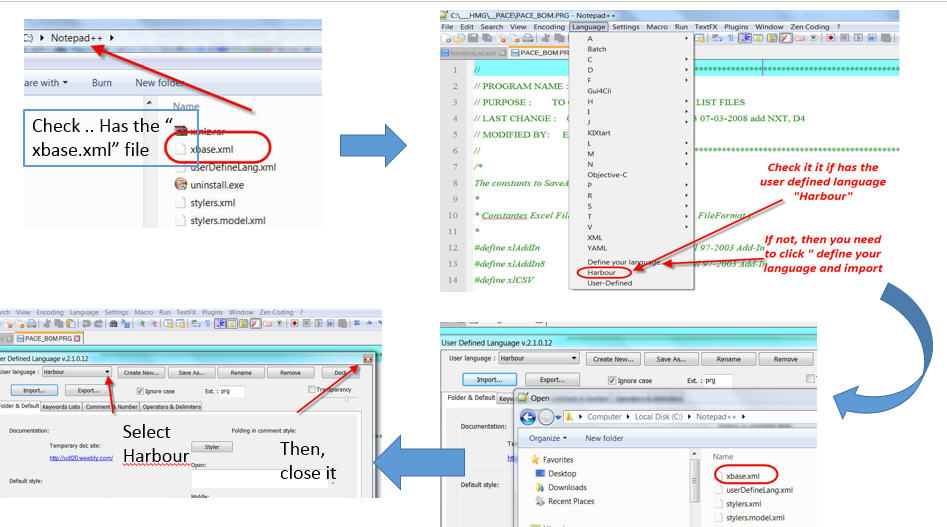Click New file icon in Language-menu Notepad++ toolbar
The image size is (947, 527).
(447, 38)
